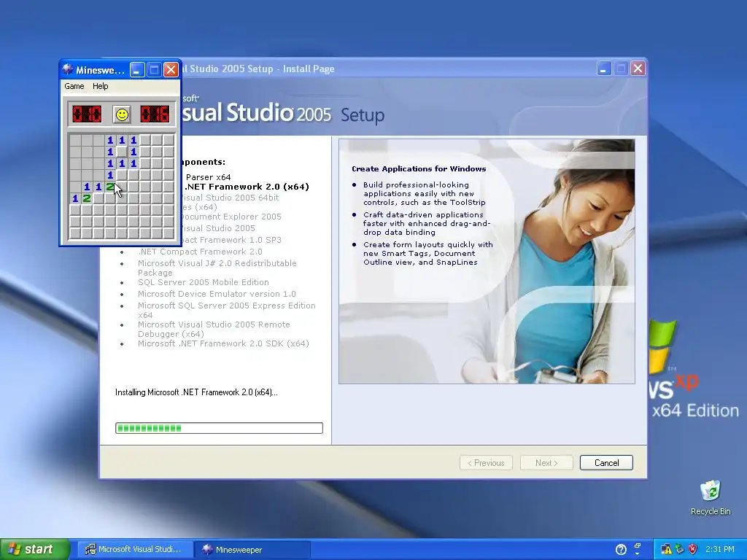Open the Game menu in Minesweeper
This screenshot has height=560, width=747.
[x=74, y=86]
